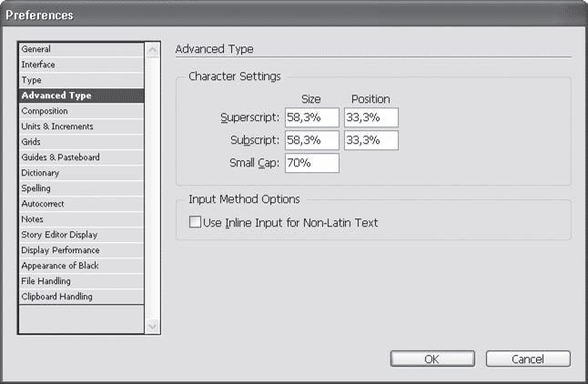
Task: Click the Superscript Size field
Action: 311,118
